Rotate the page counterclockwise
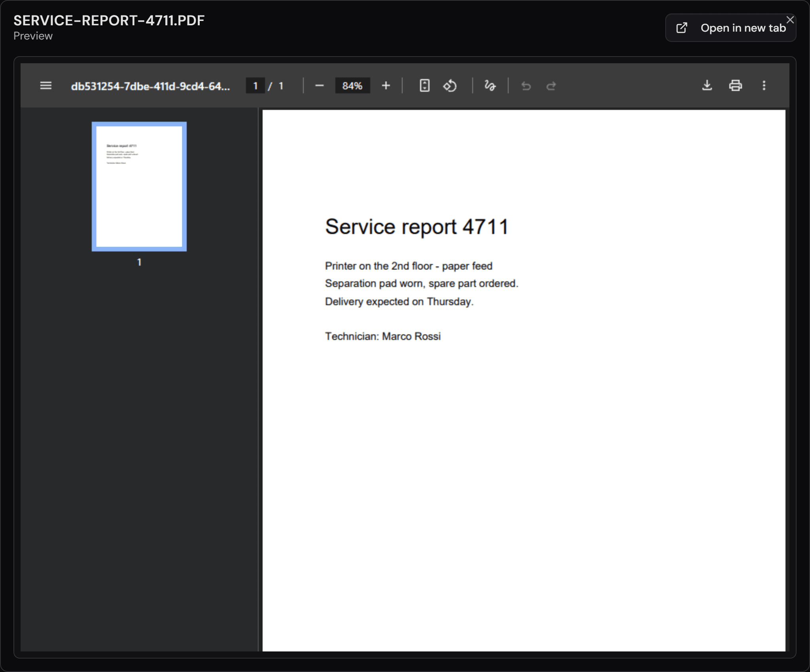The width and height of the screenshot is (810, 672). pos(450,85)
